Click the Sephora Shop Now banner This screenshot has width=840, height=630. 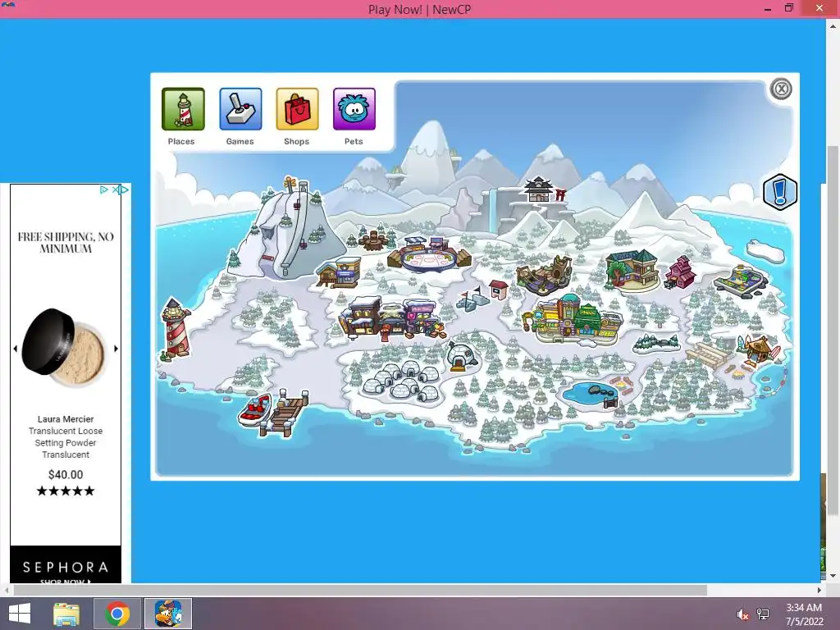pyautogui.click(x=66, y=564)
